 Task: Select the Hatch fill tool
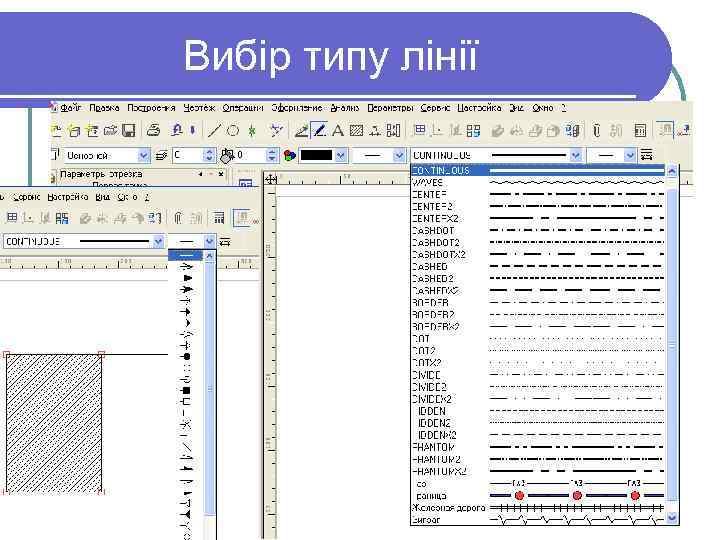[356, 131]
